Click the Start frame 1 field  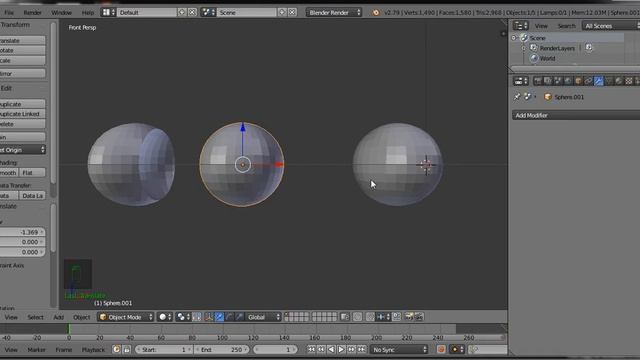164,349
